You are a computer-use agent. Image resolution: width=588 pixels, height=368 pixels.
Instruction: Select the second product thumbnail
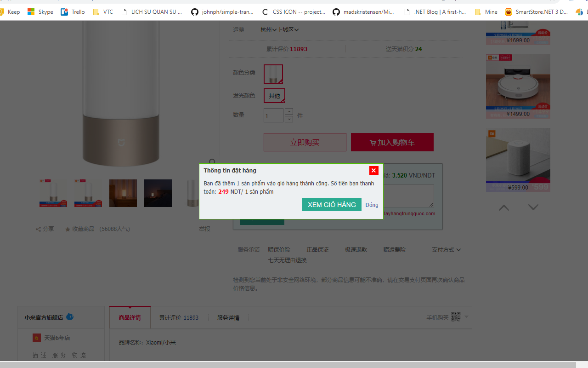pyautogui.click(x=88, y=193)
